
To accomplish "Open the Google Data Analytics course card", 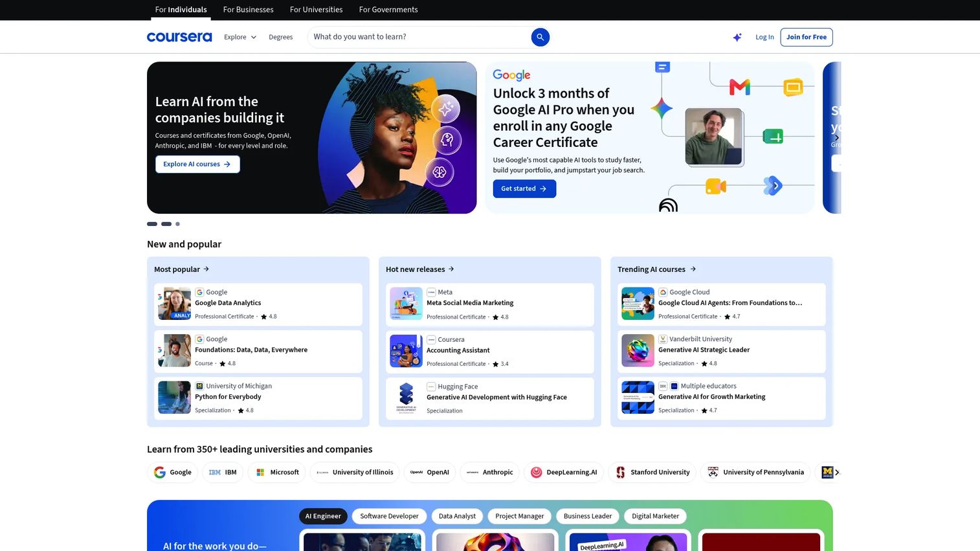I will [x=258, y=304].
